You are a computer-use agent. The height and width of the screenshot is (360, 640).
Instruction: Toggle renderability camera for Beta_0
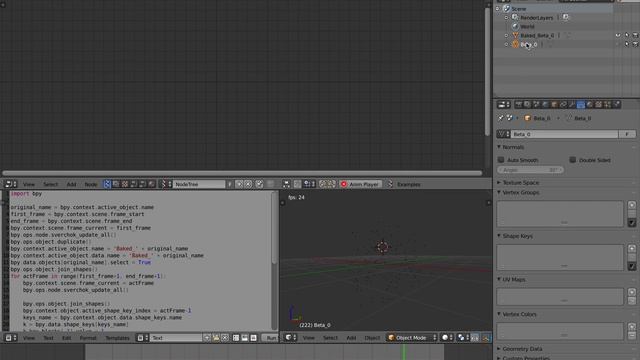pyautogui.click(x=636, y=44)
